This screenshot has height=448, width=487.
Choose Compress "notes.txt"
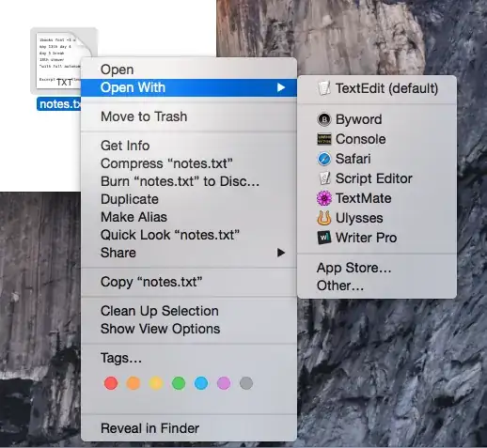point(189,163)
